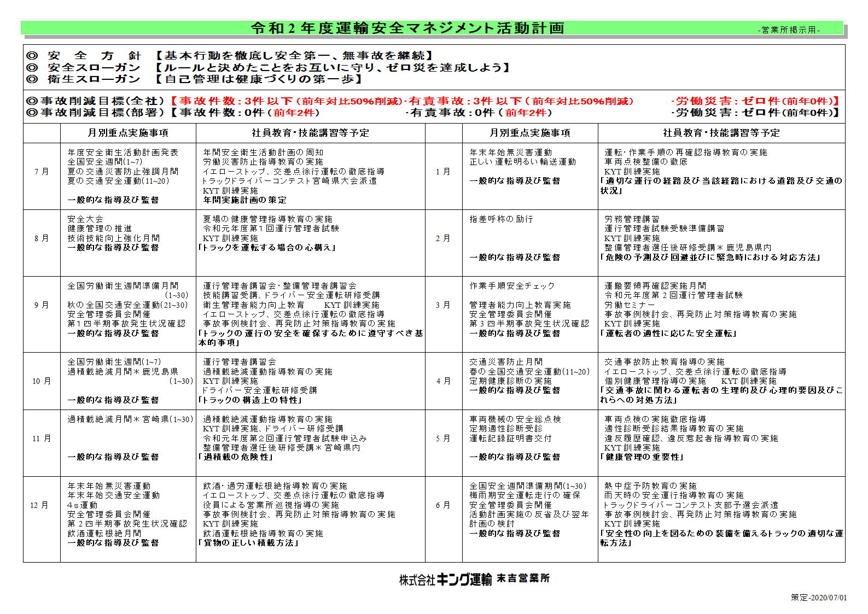This screenshot has width=868, height=614.
Task: Click the left 月別重点実施事項 column header
Action: (128, 133)
